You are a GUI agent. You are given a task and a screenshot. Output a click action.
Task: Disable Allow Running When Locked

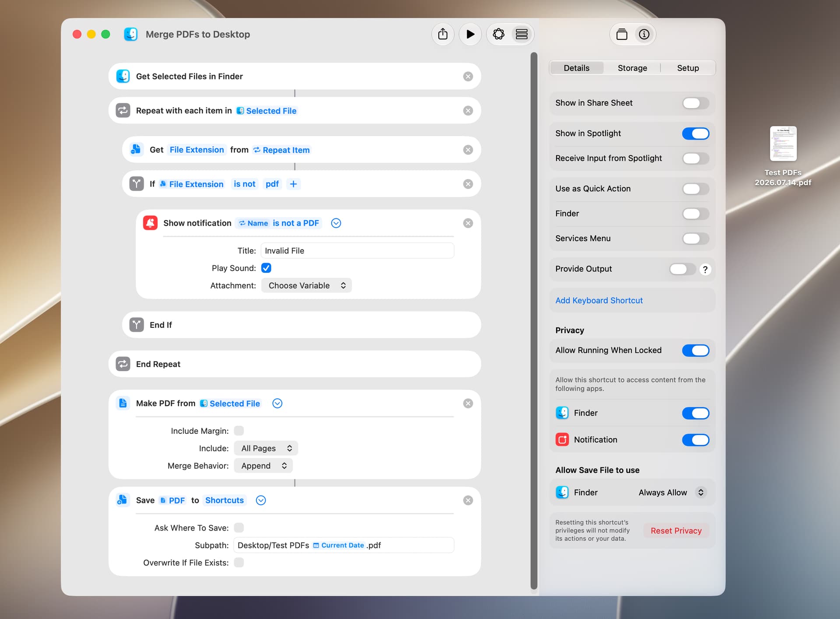696,351
